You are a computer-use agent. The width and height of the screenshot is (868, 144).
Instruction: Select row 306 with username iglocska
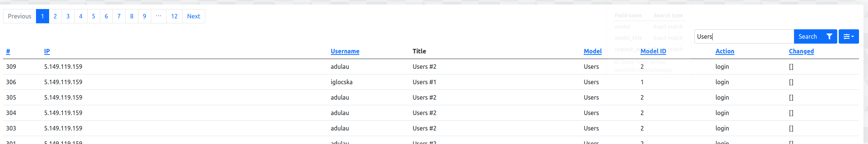click(431, 82)
